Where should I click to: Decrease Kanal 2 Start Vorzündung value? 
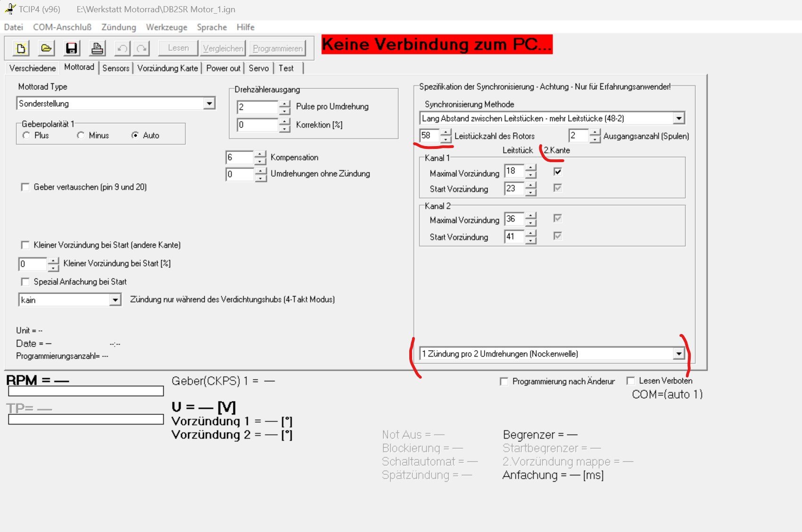click(531, 240)
